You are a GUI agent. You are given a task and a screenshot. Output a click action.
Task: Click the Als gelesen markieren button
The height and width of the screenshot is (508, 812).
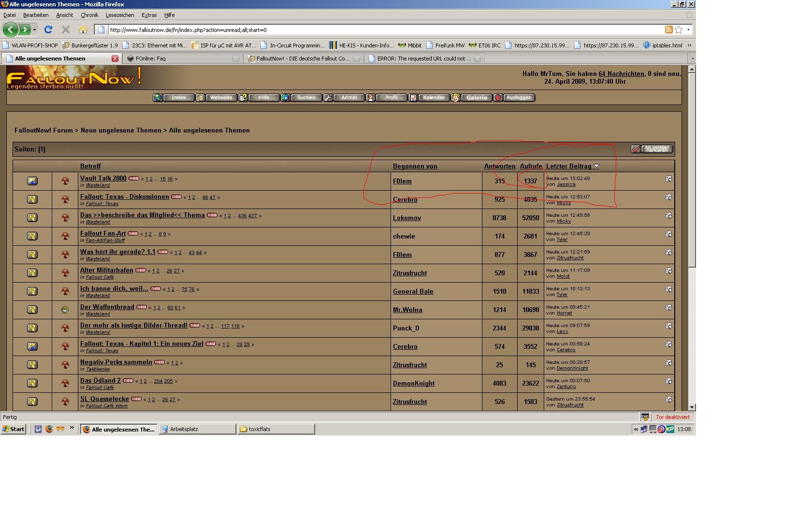pyautogui.click(x=652, y=149)
